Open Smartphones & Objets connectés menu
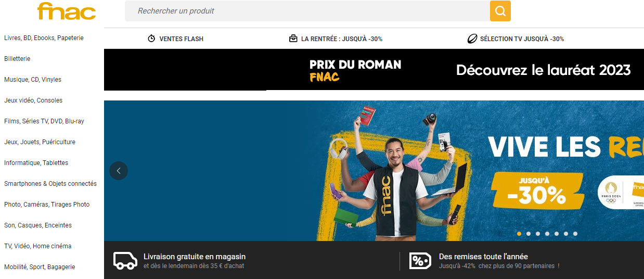Screen dimensions: 644x279 tap(50, 184)
